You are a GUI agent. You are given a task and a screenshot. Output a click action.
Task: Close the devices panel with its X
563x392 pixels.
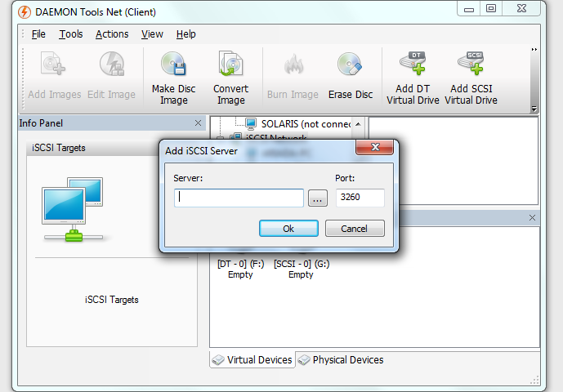tap(532, 218)
